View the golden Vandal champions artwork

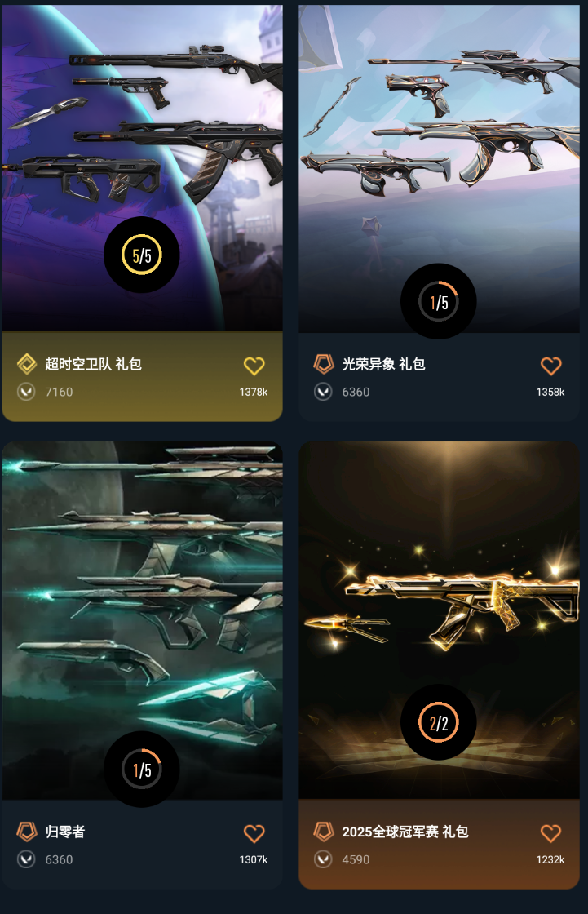coord(439,620)
